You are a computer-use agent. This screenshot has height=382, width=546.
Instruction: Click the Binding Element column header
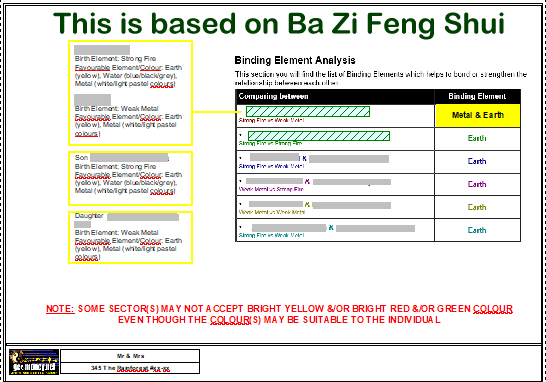477,96
